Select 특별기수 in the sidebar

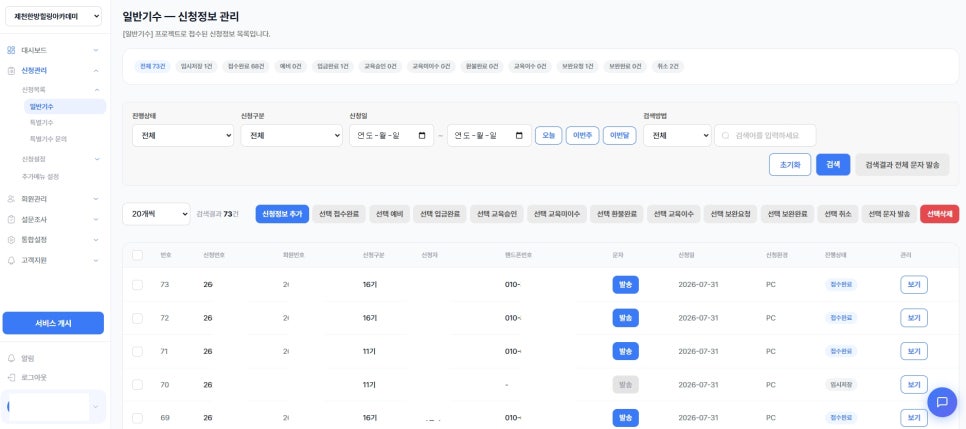click(x=41, y=123)
